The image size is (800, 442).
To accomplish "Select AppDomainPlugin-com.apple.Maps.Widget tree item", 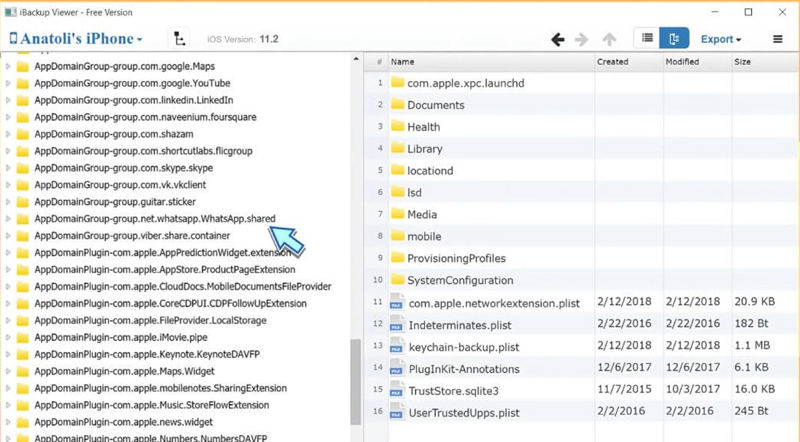I will click(124, 371).
